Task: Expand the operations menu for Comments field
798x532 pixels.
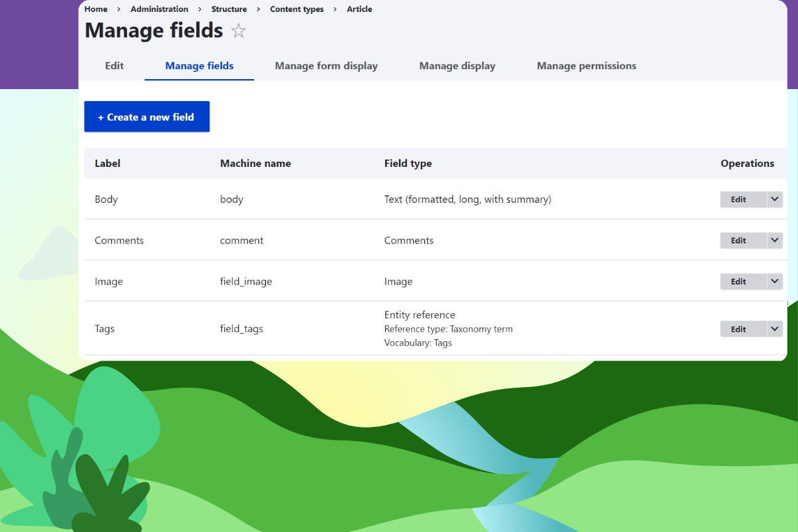Action: coord(774,240)
